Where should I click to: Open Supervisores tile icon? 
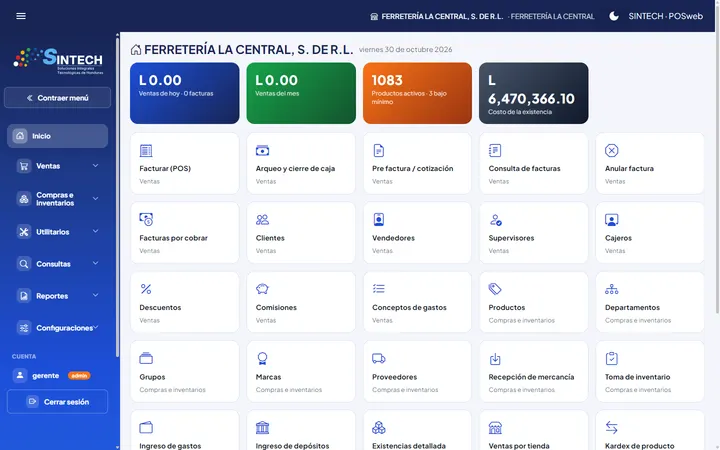click(495, 219)
